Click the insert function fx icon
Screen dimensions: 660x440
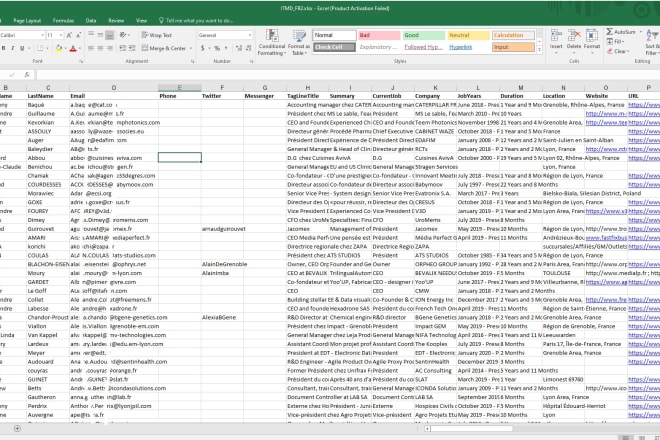pyautogui.click(x=27, y=75)
